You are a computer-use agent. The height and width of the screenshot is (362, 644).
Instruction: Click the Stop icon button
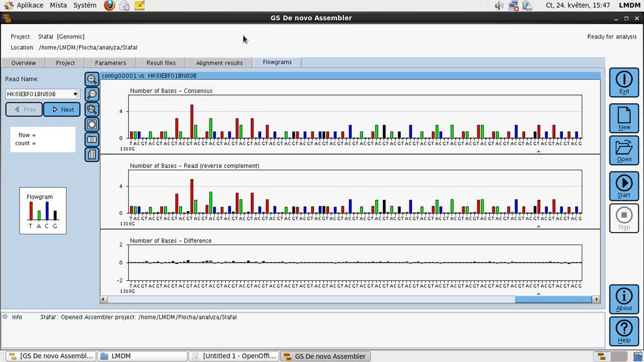[624, 218]
